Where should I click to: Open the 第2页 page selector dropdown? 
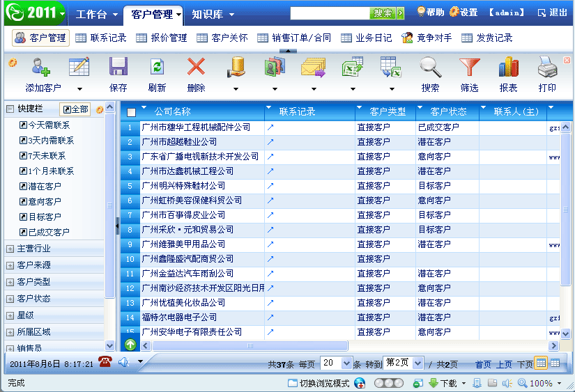[417, 363]
